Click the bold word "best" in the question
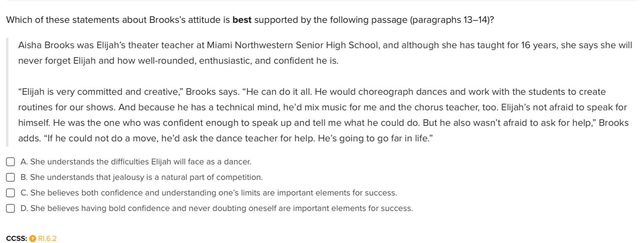This screenshot has width=644, height=243. point(242,20)
